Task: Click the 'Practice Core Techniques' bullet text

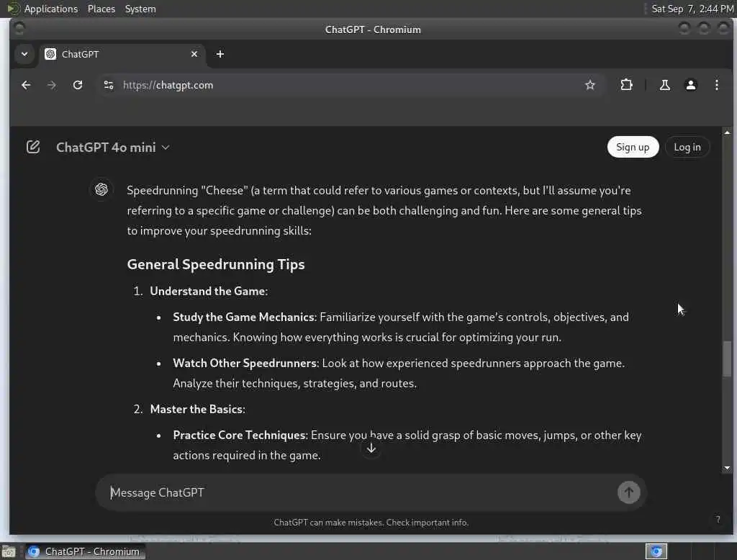Action: click(240, 435)
